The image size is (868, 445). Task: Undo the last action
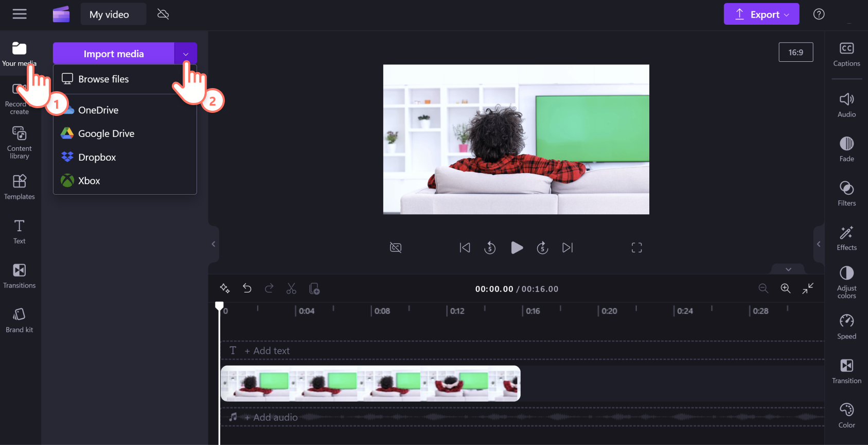pos(247,288)
